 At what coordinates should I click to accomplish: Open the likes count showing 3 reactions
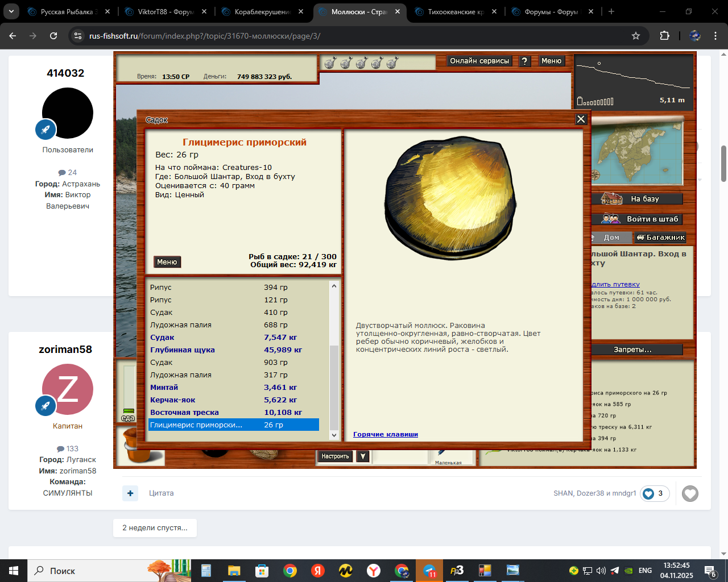click(x=655, y=493)
